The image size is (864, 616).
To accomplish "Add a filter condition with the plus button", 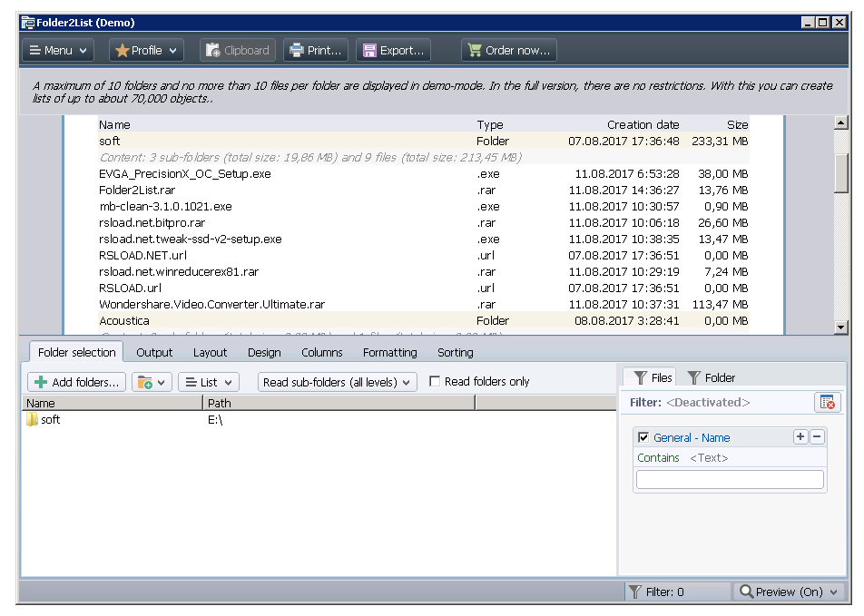I will tap(800, 437).
